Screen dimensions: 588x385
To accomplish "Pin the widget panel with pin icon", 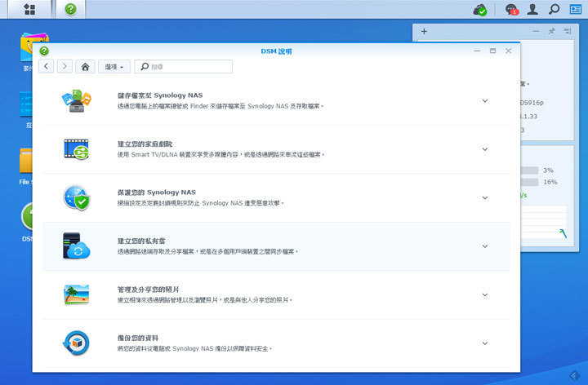I will pyautogui.click(x=551, y=32).
